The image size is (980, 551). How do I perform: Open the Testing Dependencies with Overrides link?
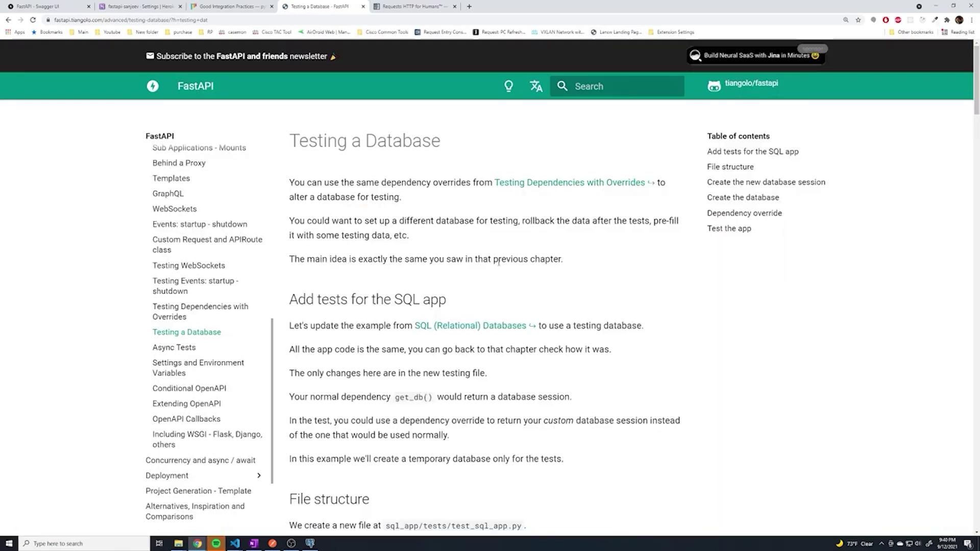pos(569,183)
